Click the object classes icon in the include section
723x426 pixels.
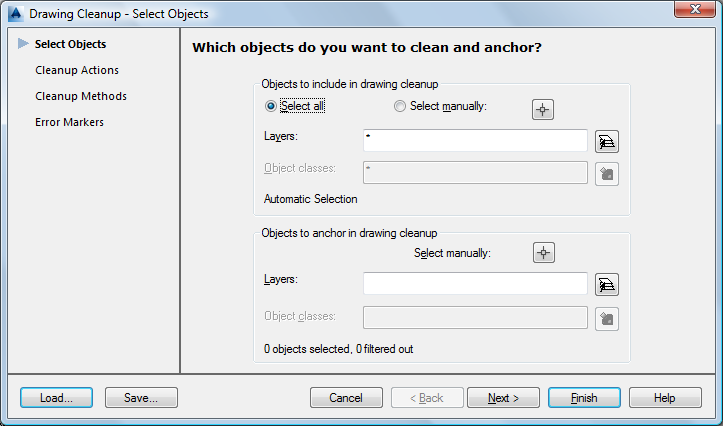606,173
